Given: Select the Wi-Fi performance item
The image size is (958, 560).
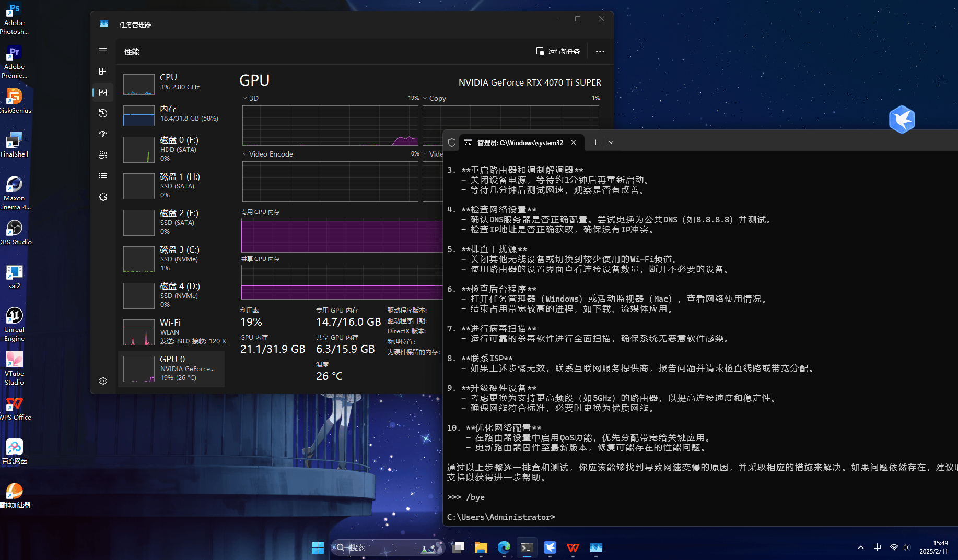Looking at the screenshot, I should 172,331.
